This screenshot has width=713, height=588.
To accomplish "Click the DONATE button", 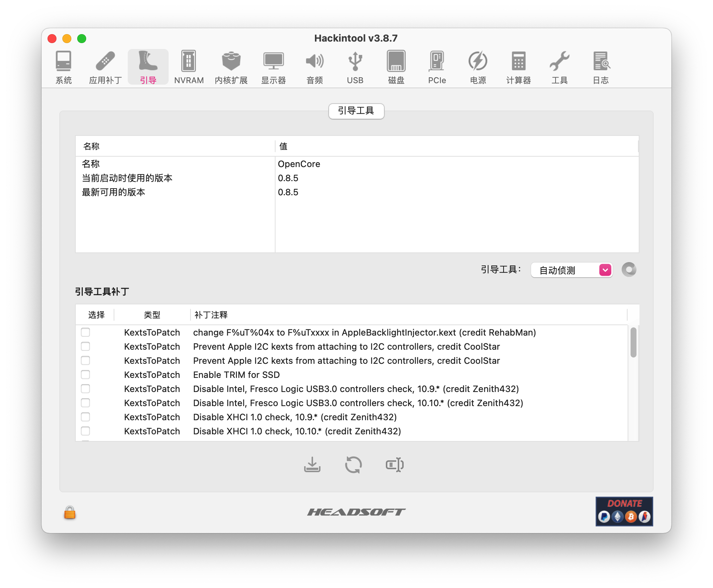I will coord(624,511).
